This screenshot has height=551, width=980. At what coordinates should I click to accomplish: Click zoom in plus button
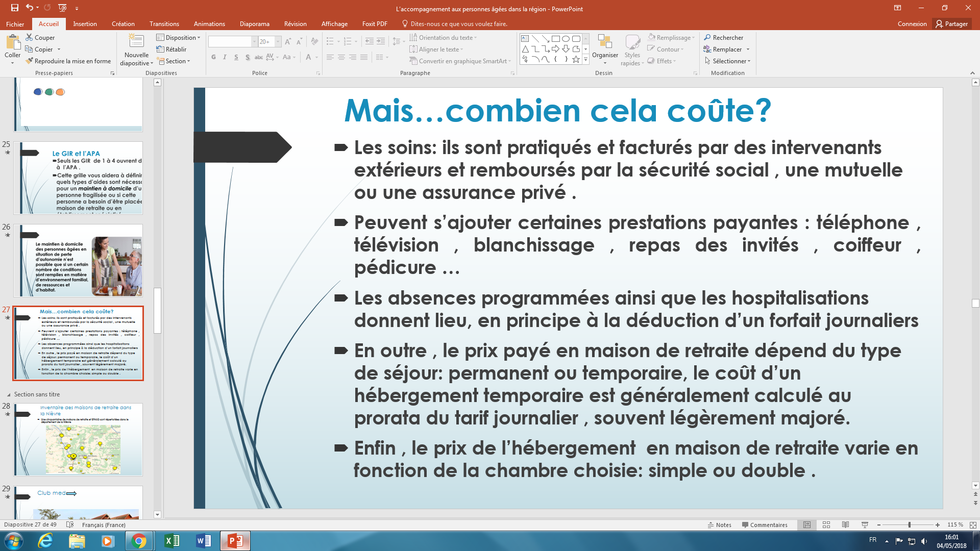tap(938, 524)
